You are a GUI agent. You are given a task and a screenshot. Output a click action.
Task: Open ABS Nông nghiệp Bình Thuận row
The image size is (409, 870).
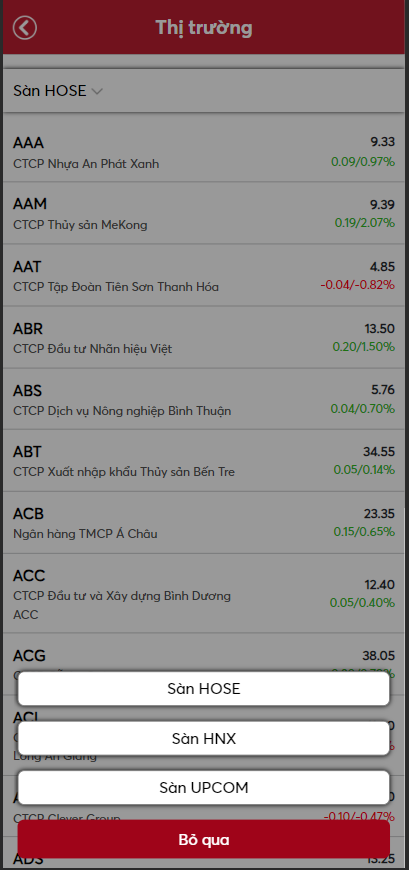click(204, 399)
